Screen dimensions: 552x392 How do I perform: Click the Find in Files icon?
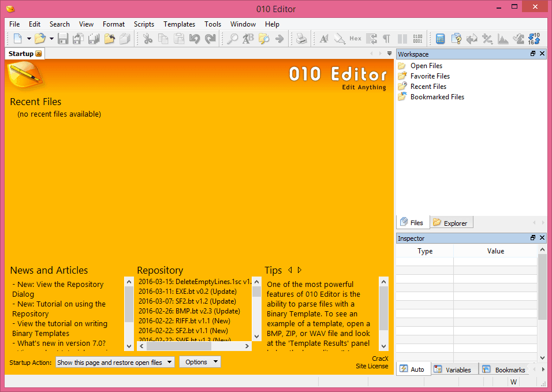click(264, 38)
